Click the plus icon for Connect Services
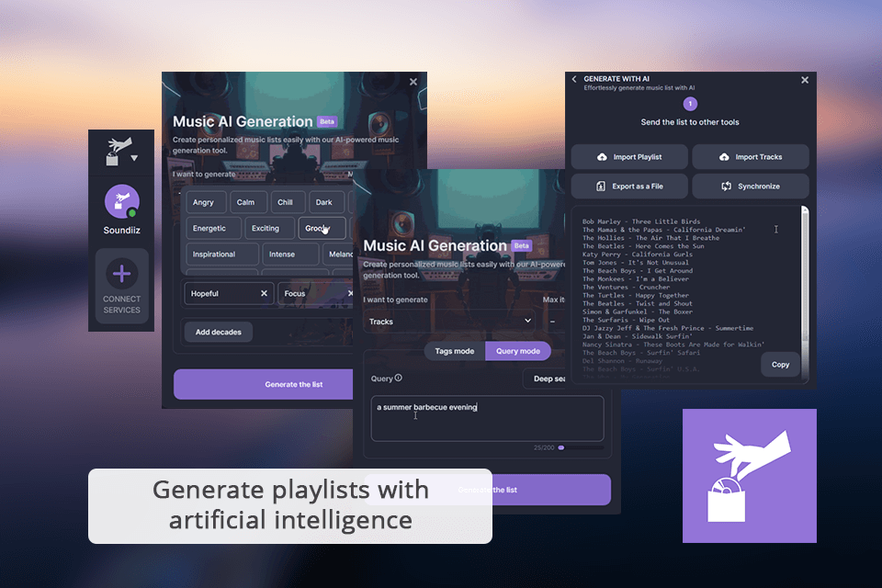Image resolution: width=882 pixels, height=588 pixels. 122,274
